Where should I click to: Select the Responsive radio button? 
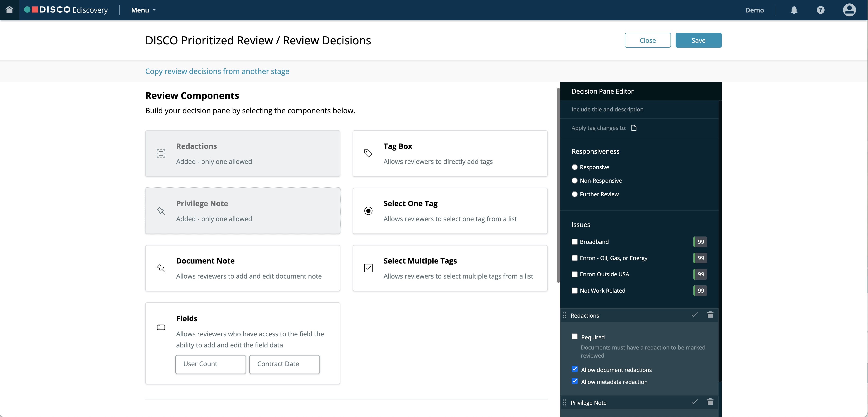click(x=574, y=167)
